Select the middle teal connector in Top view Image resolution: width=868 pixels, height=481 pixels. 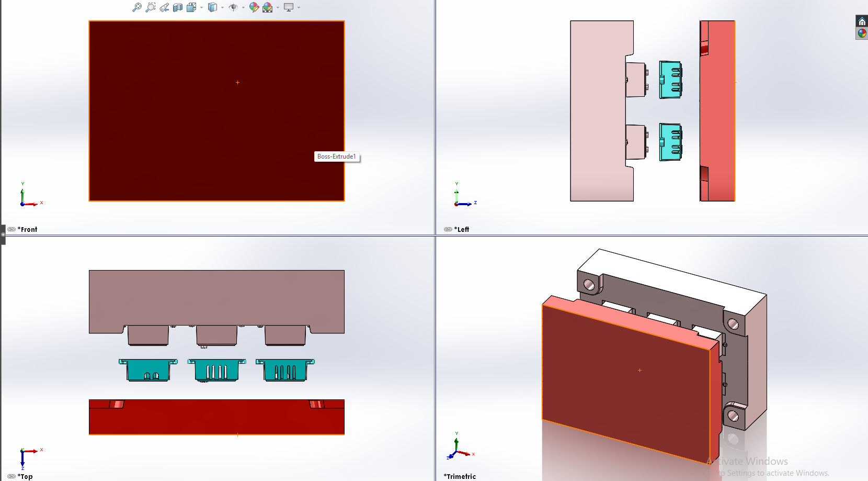coord(216,370)
